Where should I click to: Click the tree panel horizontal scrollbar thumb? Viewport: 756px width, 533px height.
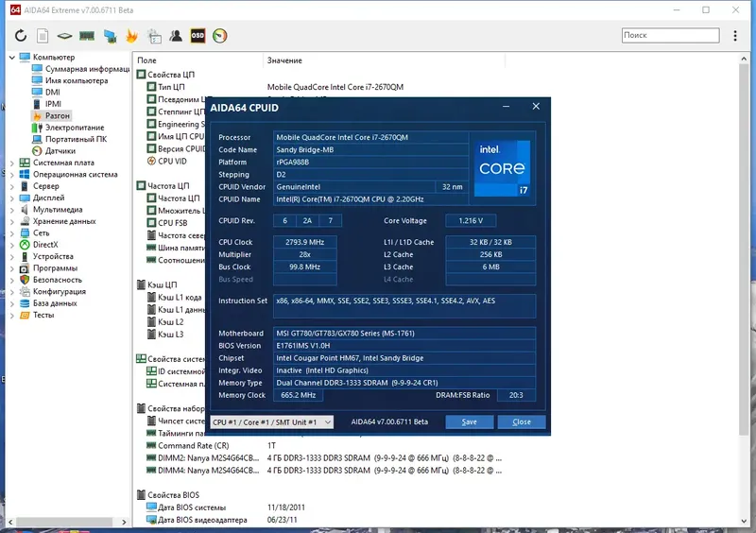coord(64,522)
